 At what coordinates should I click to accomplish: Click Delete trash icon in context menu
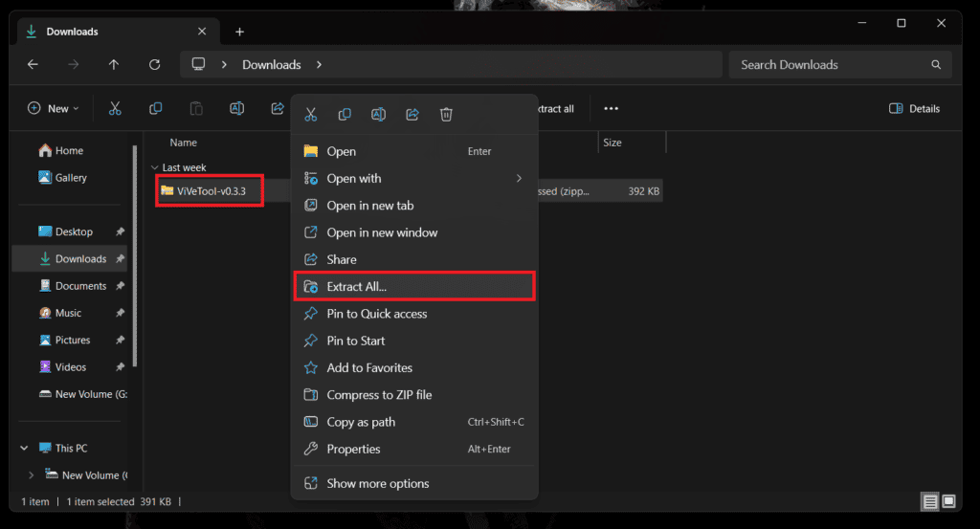446,114
